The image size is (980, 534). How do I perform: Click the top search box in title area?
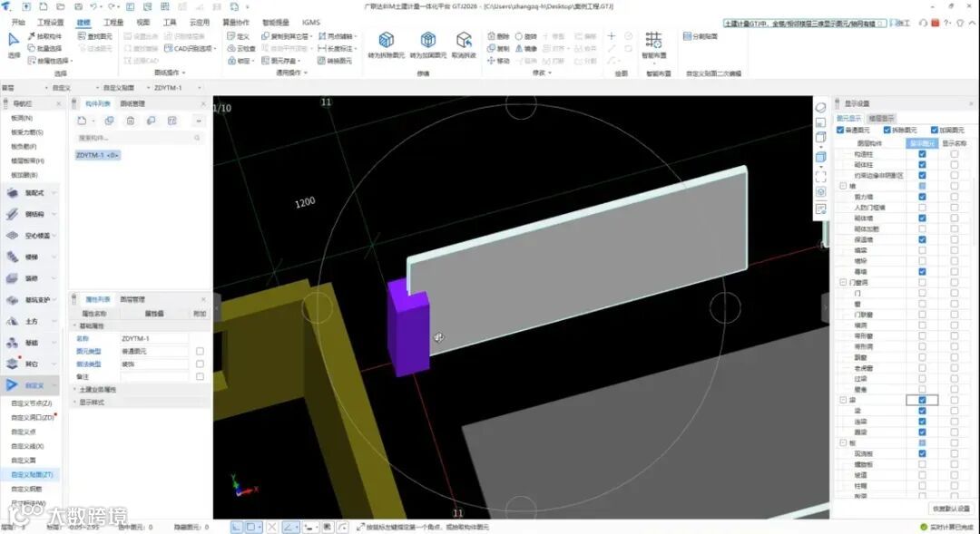804,23
